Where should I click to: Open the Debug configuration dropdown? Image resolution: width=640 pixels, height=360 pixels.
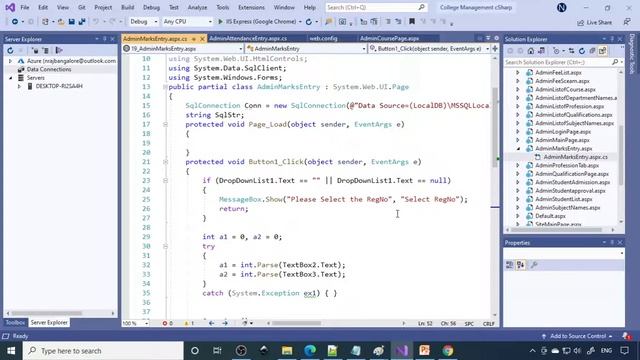[143, 22]
